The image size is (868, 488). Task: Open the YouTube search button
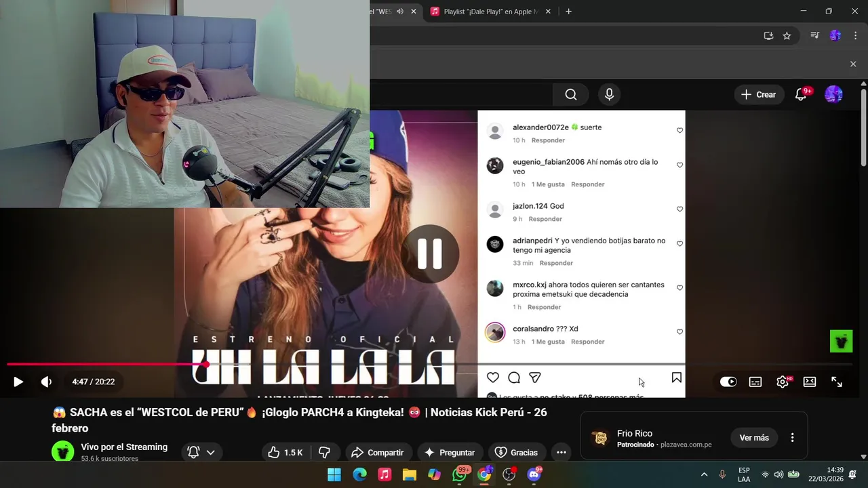pos(571,95)
